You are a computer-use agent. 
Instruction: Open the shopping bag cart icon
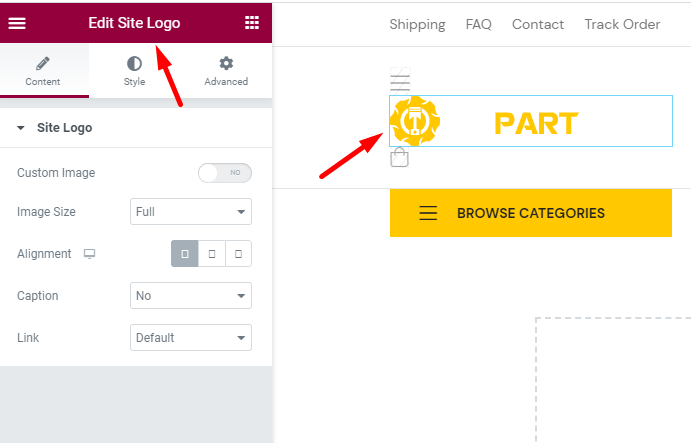[400, 157]
